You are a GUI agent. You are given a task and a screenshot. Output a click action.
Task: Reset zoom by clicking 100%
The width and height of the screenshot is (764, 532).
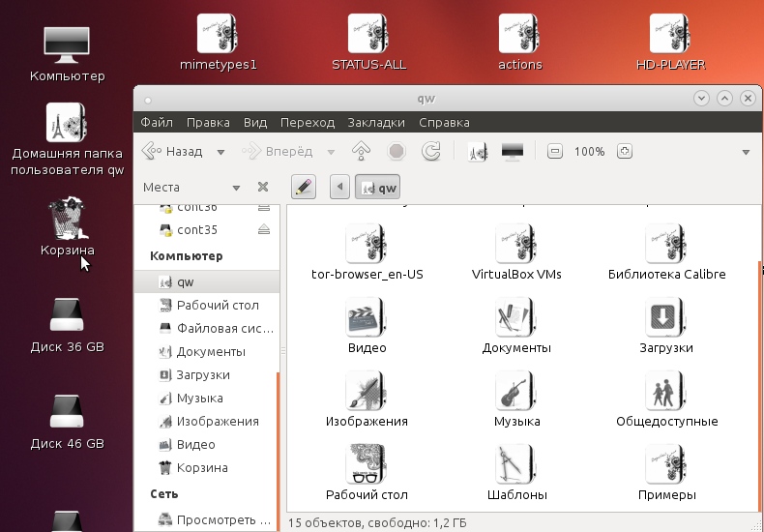589,152
